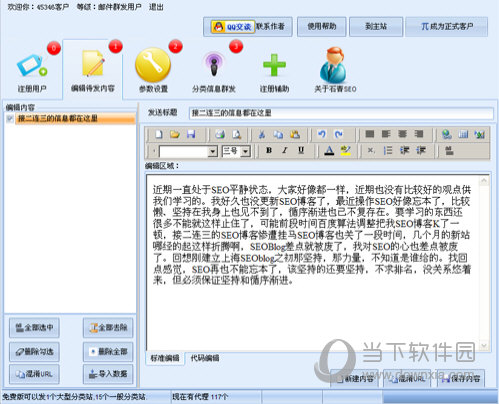The width and height of the screenshot is (499, 404).
Task: Toggle bold formatting
Action: (269, 151)
